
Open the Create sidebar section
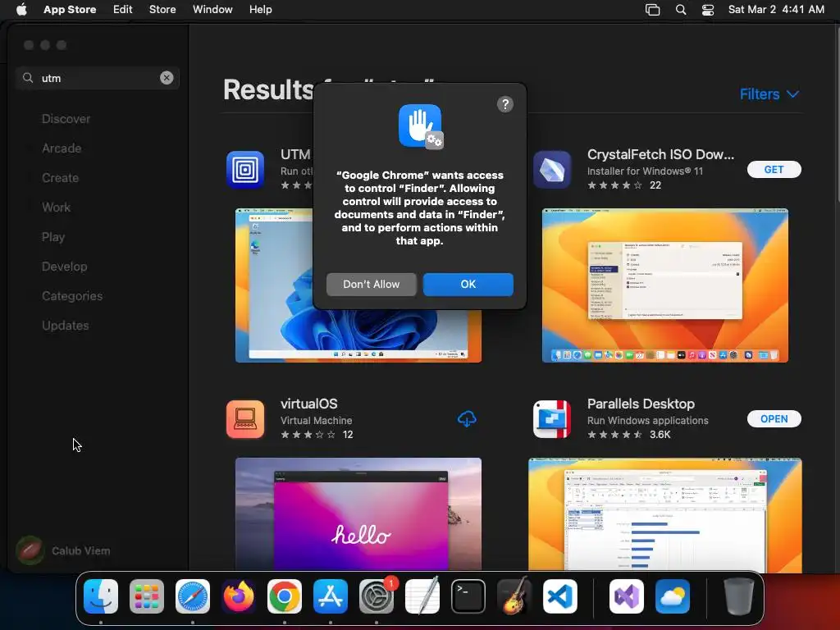(60, 178)
